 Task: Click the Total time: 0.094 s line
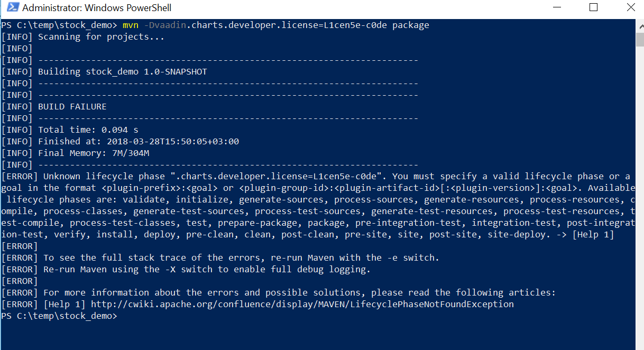point(70,130)
